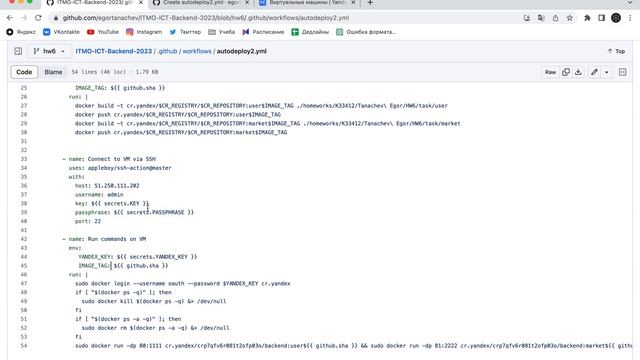
Task: Switch to the Create autodeploy2.yml tab
Action: (201, 3)
